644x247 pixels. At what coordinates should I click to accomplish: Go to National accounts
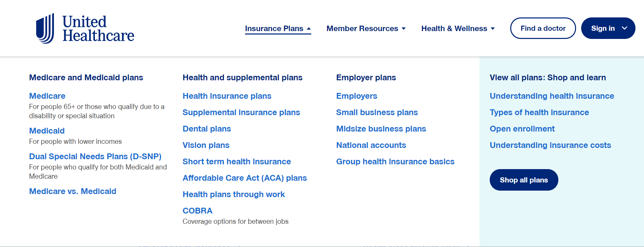pos(371,145)
